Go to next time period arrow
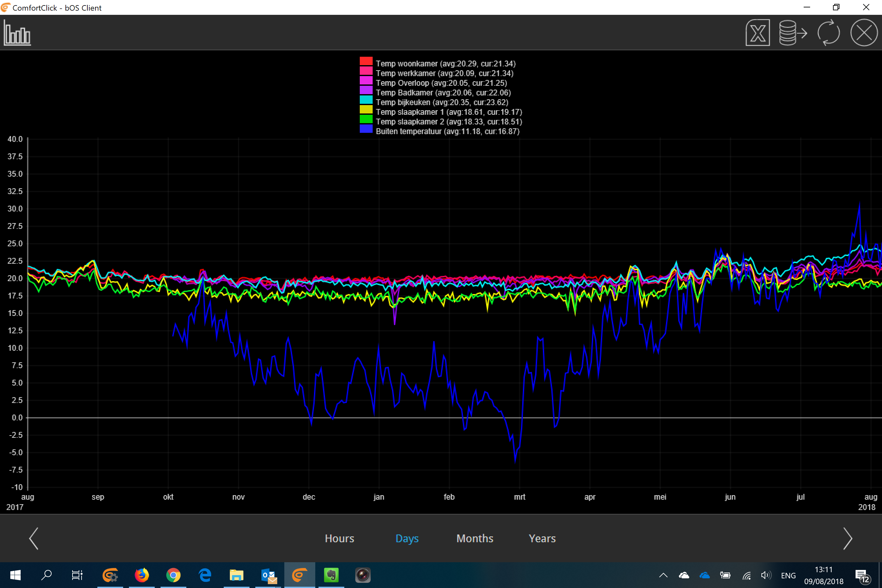The width and height of the screenshot is (882, 588). tap(847, 538)
